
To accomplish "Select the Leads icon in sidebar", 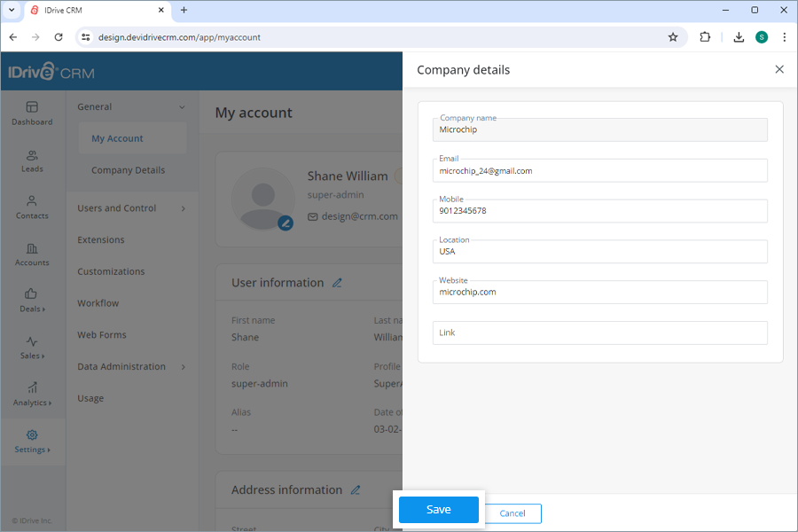I will [32, 161].
